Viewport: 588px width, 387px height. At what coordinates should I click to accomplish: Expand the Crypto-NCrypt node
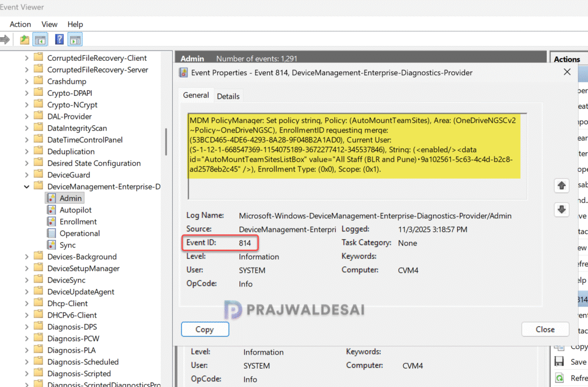point(26,105)
